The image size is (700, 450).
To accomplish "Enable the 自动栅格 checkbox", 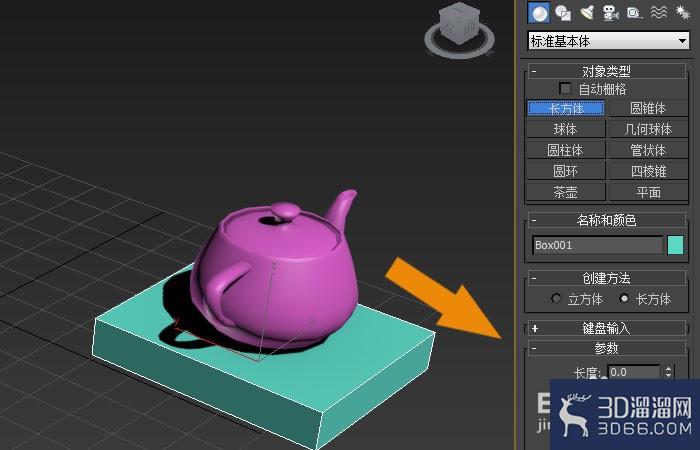I will [x=565, y=88].
